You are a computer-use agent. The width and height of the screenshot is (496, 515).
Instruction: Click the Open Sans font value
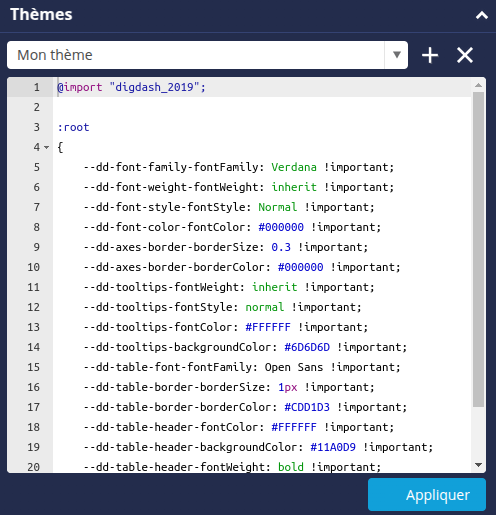point(294,367)
